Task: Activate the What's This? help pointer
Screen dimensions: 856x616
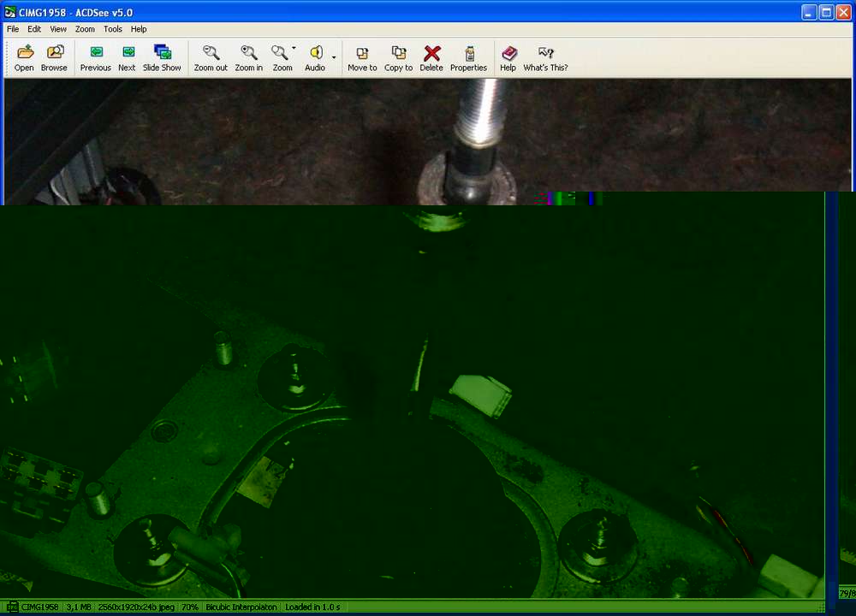Action: coord(545,58)
